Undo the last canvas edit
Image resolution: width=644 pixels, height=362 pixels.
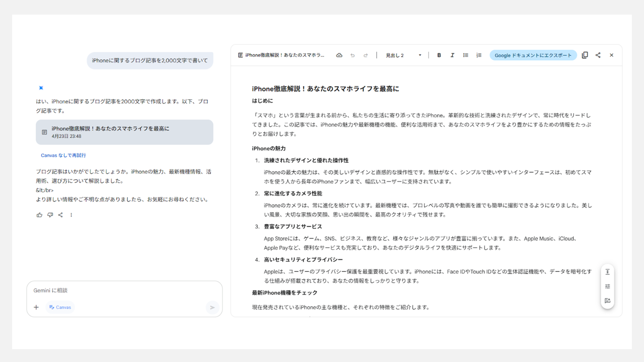pos(353,55)
